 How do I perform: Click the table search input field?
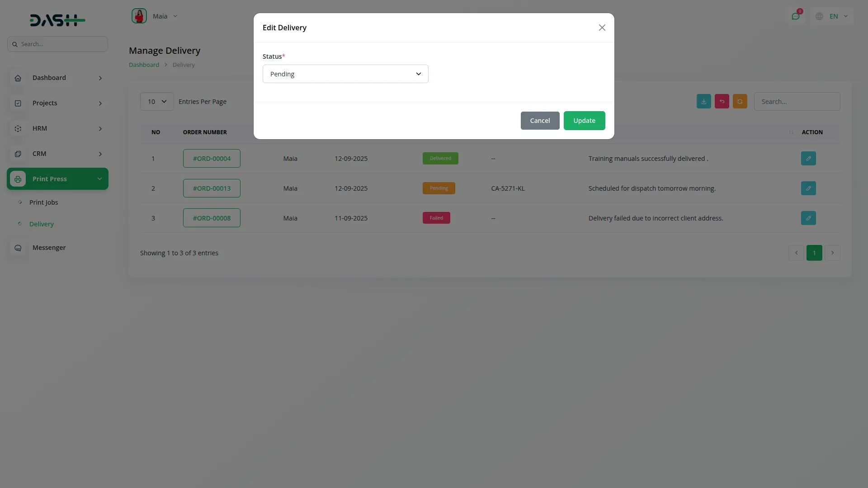pyautogui.click(x=797, y=102)
